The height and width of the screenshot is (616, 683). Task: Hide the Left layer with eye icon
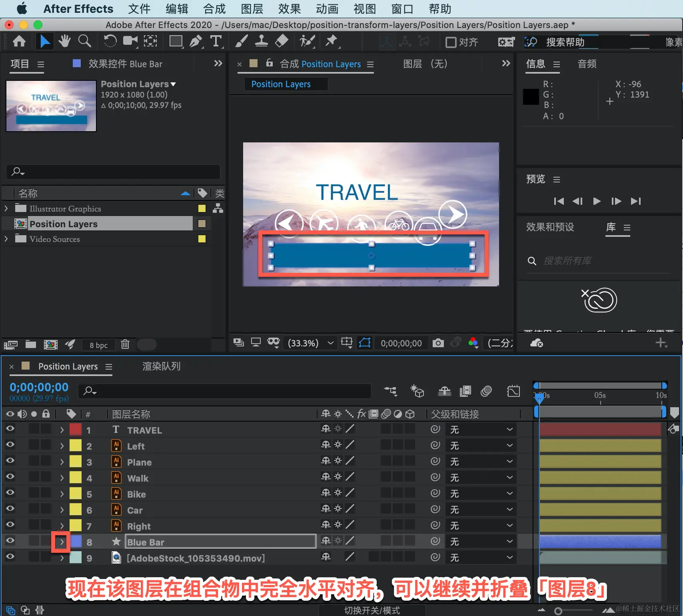coord(10,445)
